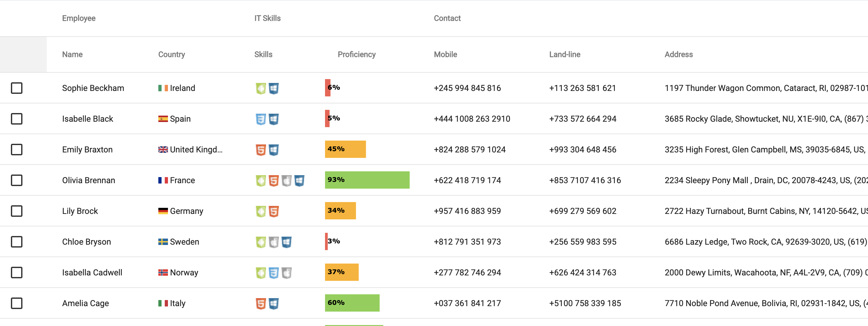Click the IT Skills group header

coord(267,18)
